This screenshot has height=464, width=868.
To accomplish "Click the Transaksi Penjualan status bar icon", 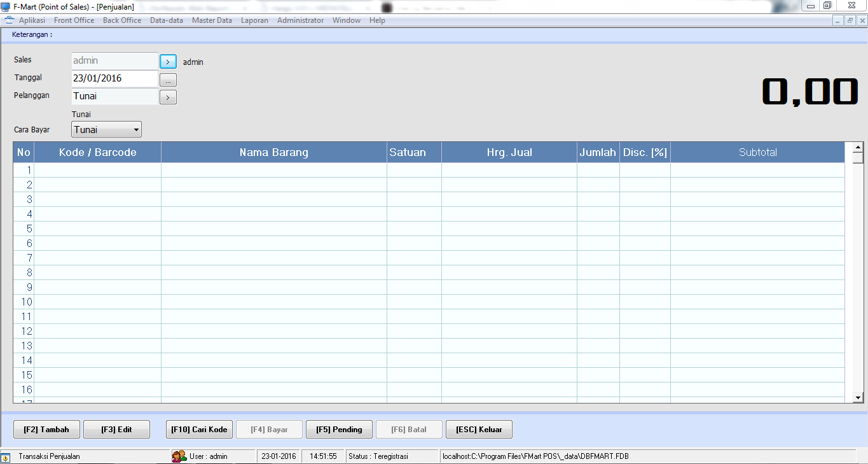I will [x=6, y=457].
